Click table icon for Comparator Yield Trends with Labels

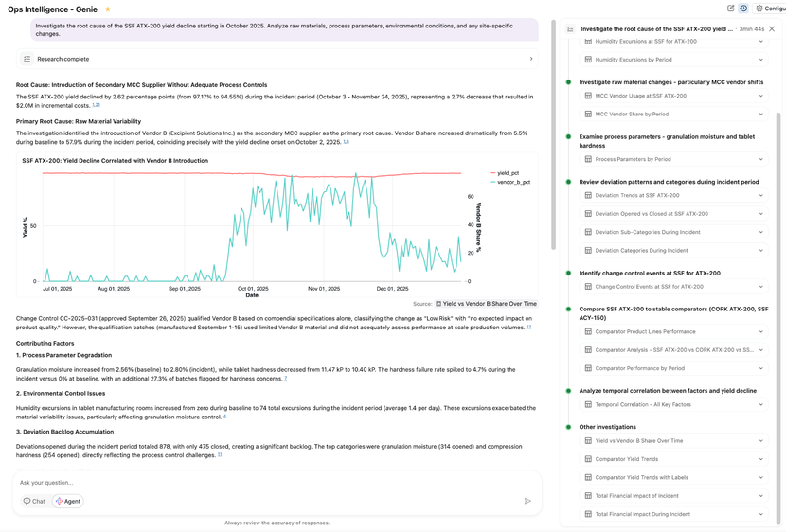[588, 477]
